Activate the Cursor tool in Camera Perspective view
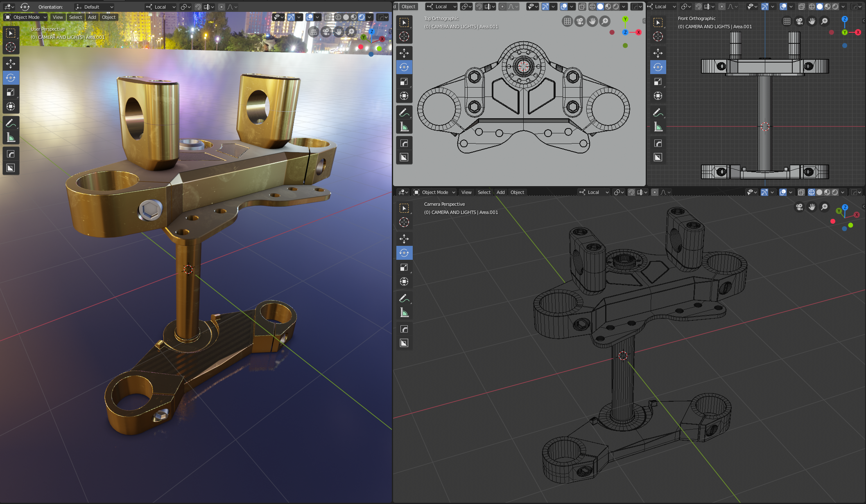This screenshot has height=504, width=866. [x=404, y=222]
